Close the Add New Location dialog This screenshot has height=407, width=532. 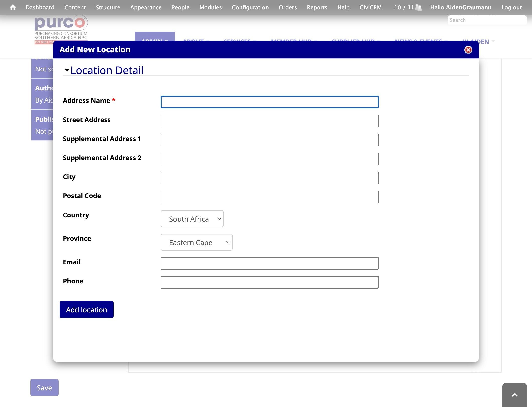(x=468, y=50)
